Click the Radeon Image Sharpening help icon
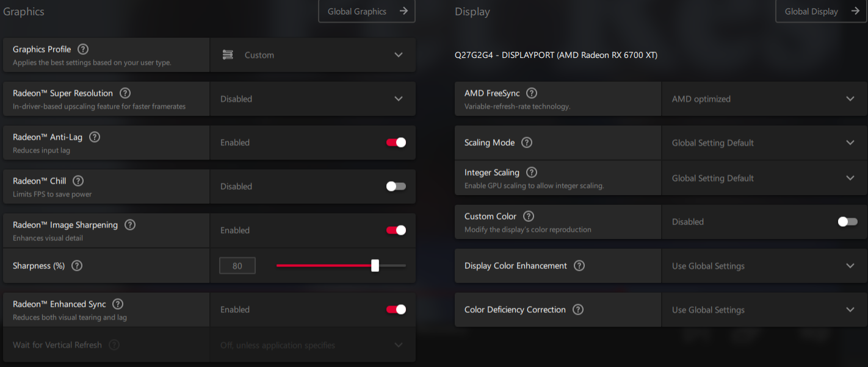Screen dimensions: 868x367 click(130, 225)
